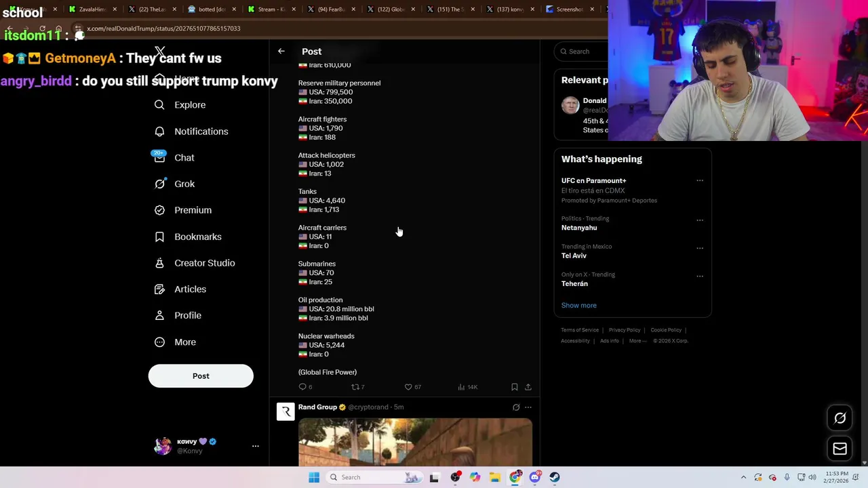The height and width of the screenshot is (488, 868).
Task: Open the Teherán trending topic
Action: [x=574, y=284]
